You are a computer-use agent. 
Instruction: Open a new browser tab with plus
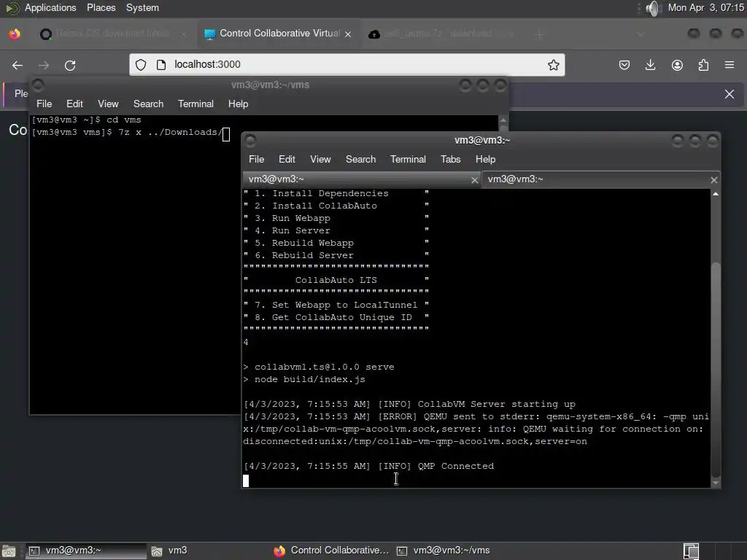tap(539, 34)
